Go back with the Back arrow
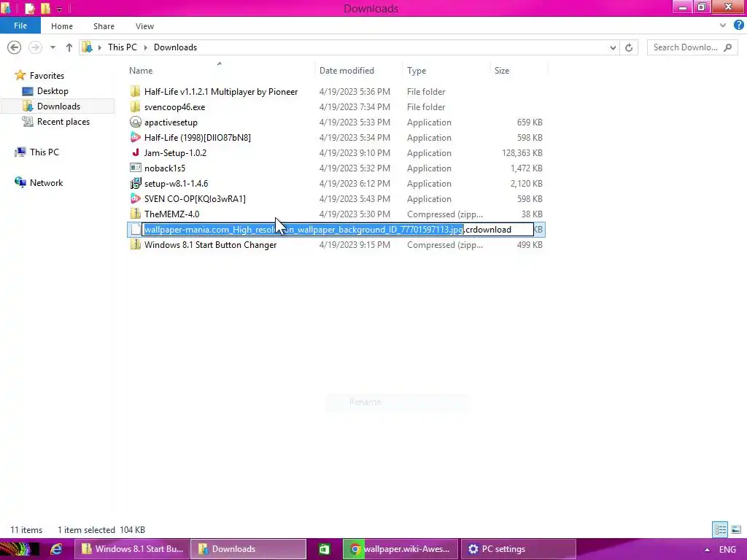 15,47
